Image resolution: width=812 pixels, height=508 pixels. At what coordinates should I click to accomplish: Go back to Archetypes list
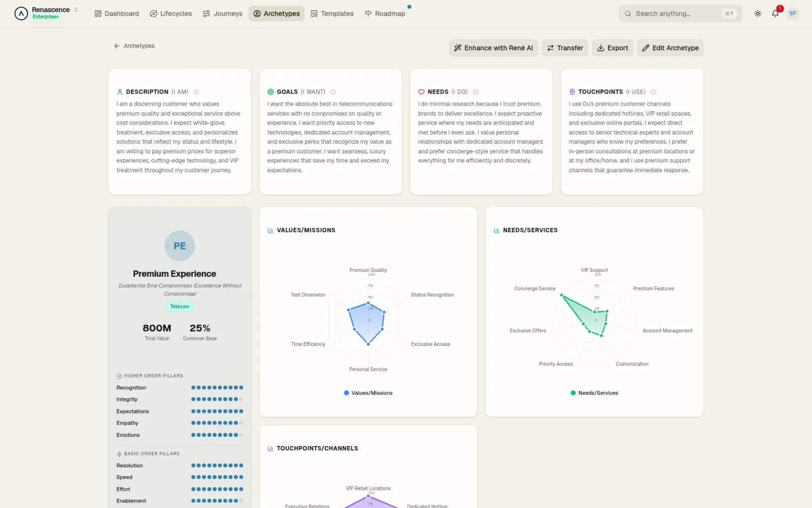[134, 46]
